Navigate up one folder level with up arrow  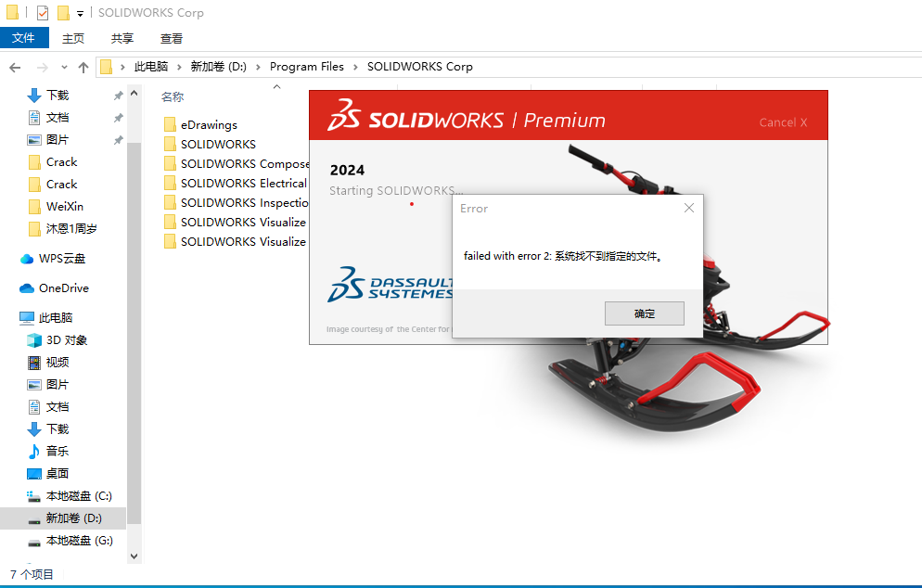pos(83,66)
